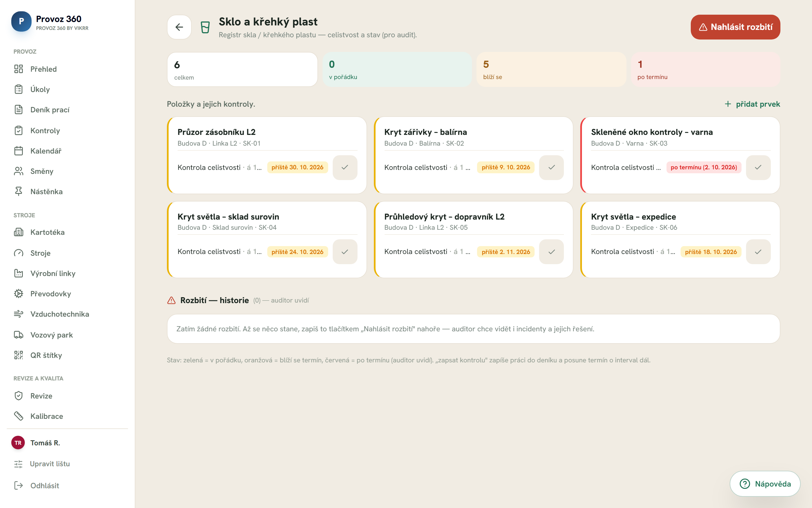Mark Kryt světla – sklad surovin done
Image resolution: width=812 pixels, height=508 pixels.
tap(345, 252)
